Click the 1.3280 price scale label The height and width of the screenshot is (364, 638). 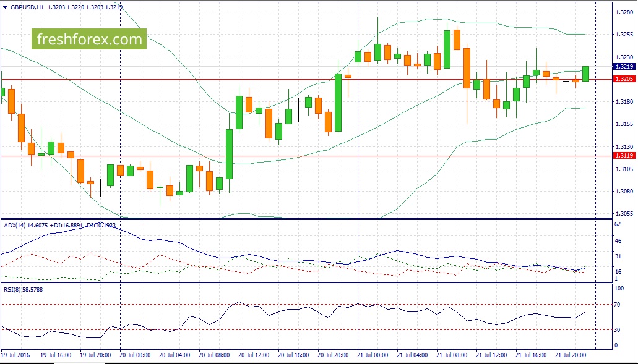pos(623,12)
